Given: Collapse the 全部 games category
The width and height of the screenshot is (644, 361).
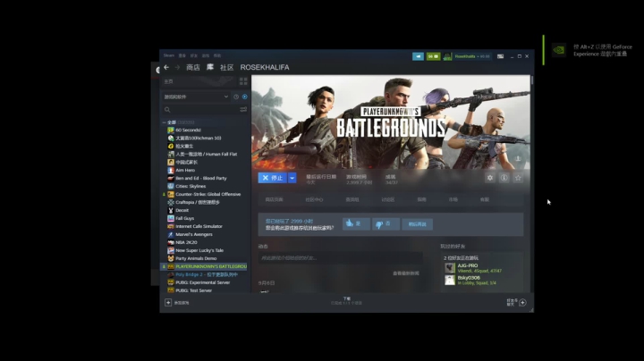Looking at the screenshot, I should 165,122.
